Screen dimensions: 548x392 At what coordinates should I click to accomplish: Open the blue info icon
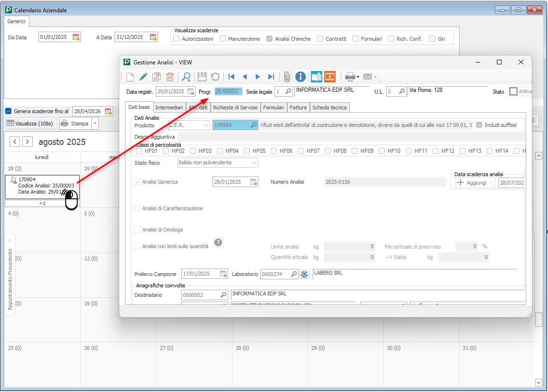coord(301,77)
